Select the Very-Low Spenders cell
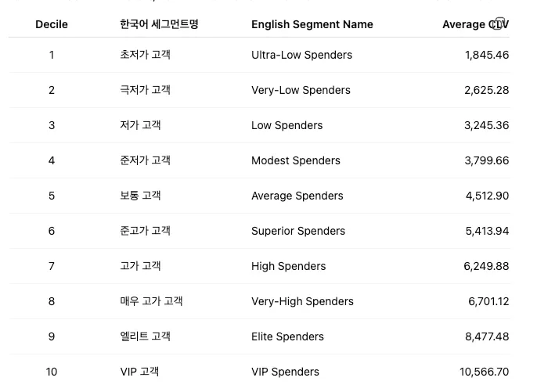This screenshot has width=537, height=392. point(301,90)
